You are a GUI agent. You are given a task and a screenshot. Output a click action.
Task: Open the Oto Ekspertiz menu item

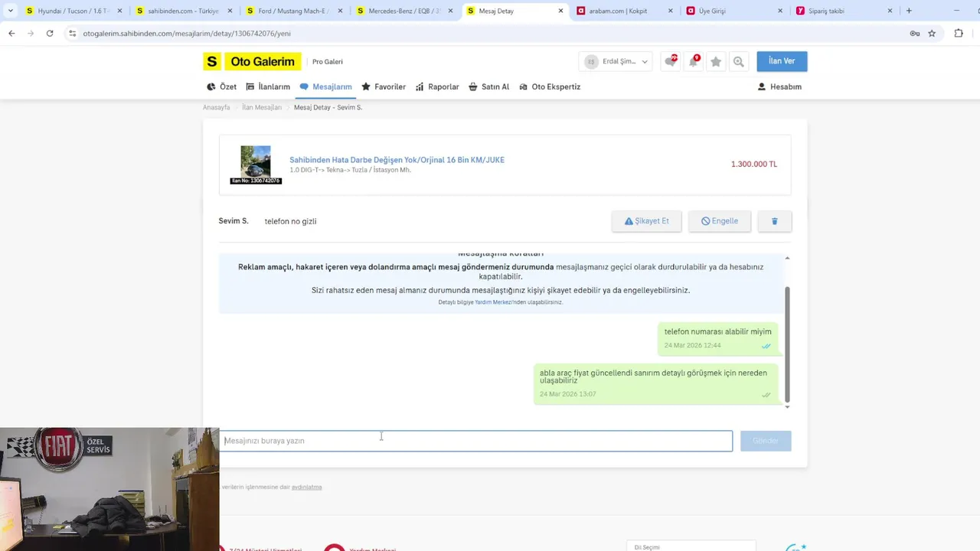pyautogui.click(x=550, y=86)
